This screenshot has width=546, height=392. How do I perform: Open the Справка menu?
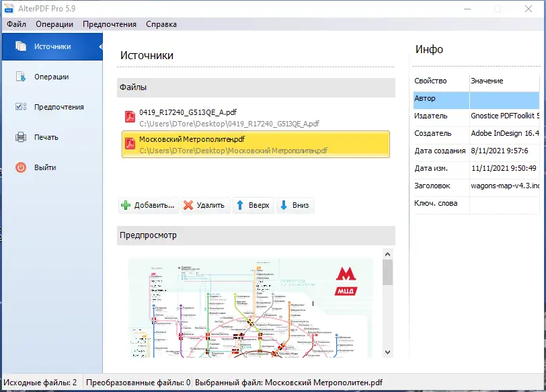coord(161,24)
